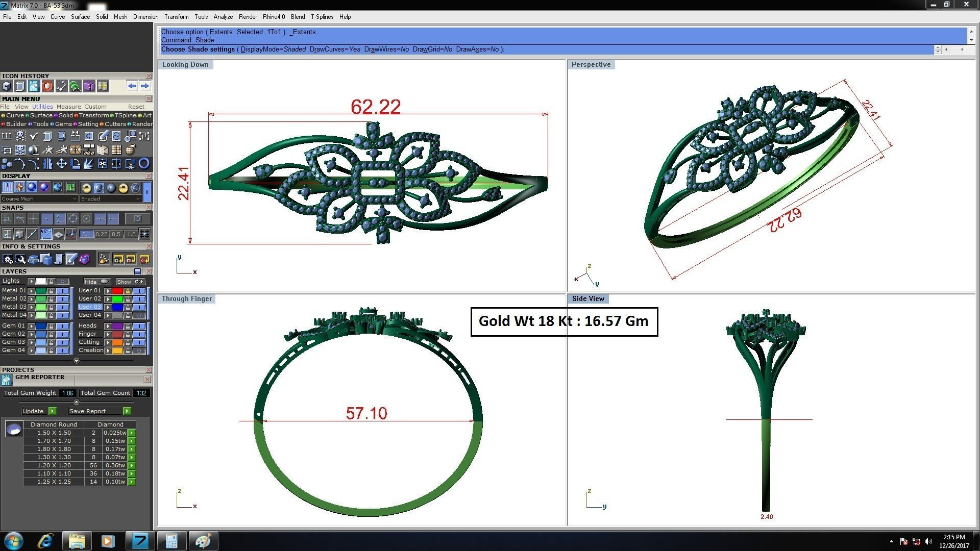Toggle visibility of the Heads layer
The height and width of the screenshot is (551, 980).
139,326
